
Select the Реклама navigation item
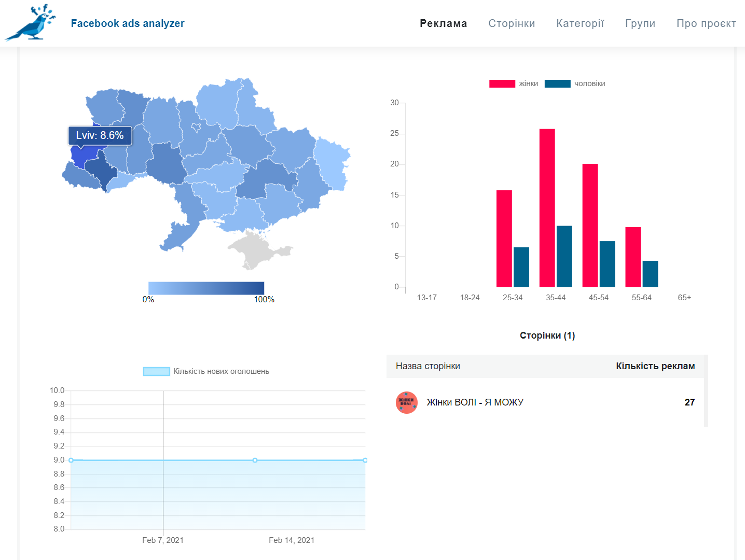coord(444,23)
